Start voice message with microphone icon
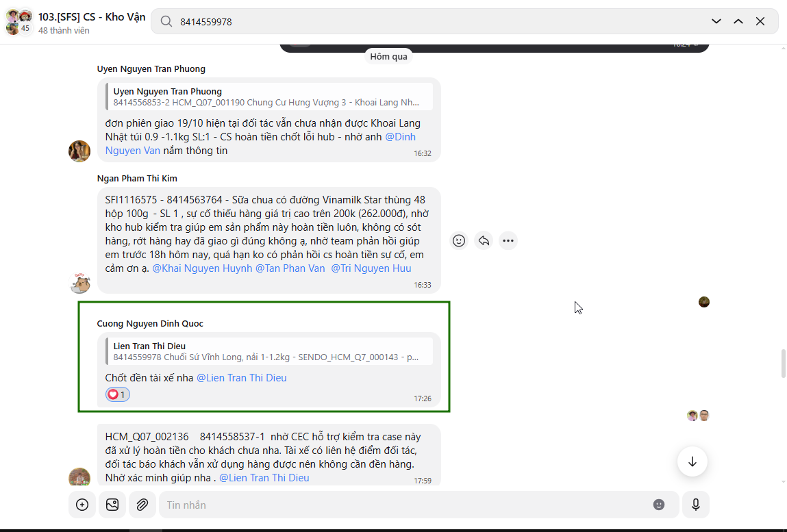This screenshot has width=787, height=532. [696, 505]
